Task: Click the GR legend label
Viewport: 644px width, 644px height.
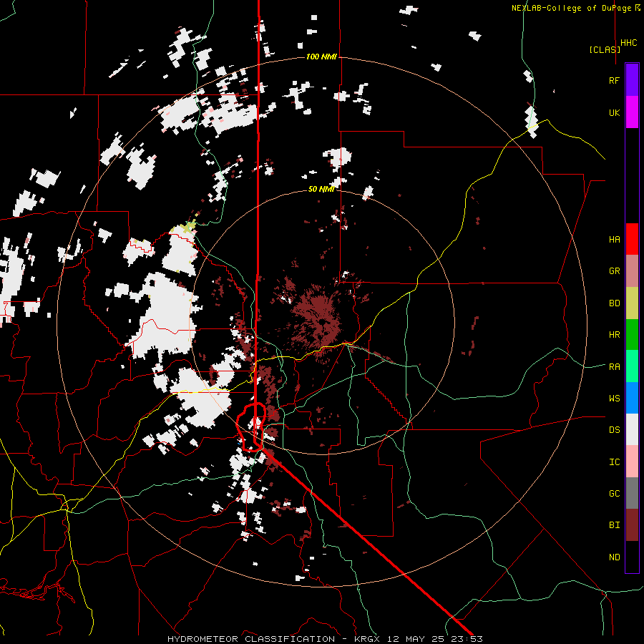Action: pyautogui.click(x=614, y=271)
